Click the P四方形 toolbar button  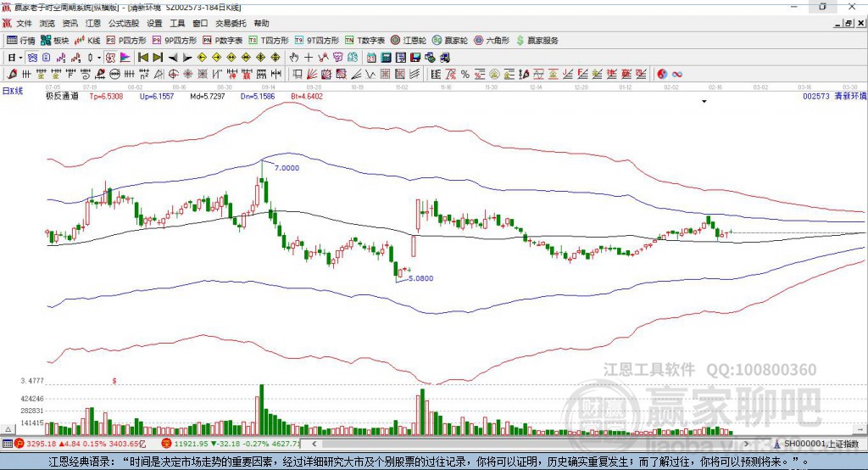tap(126, 40)
